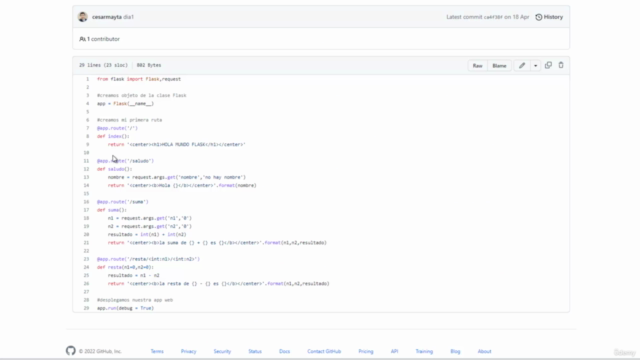
Task: Open the Training footer link
Action: [x=424, y=351]
